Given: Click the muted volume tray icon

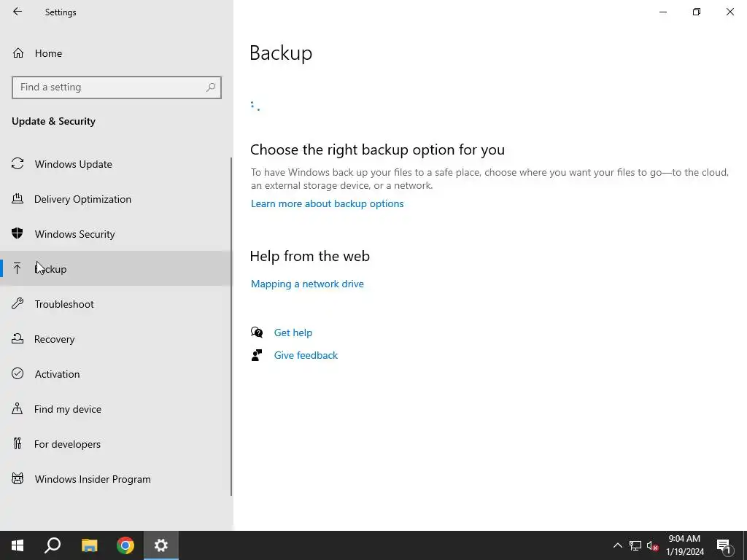Looking at the screenshot, I should click(652, 545).
